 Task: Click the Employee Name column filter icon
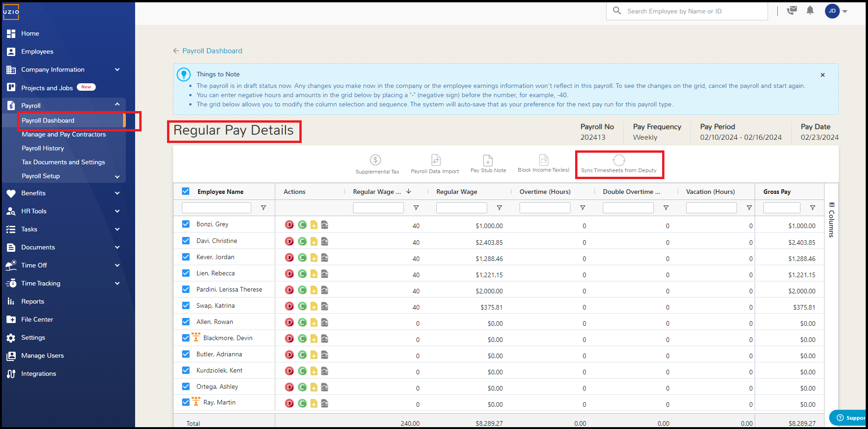(263, 208)
